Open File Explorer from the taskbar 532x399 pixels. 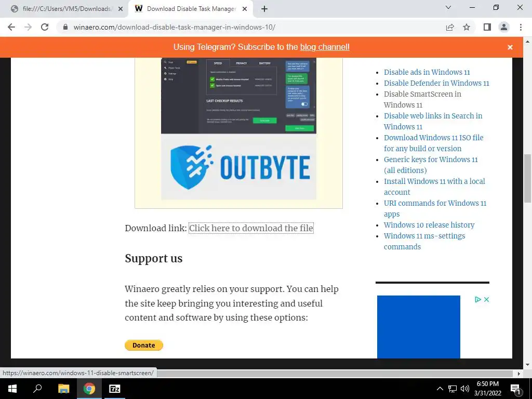click(63, 389)
